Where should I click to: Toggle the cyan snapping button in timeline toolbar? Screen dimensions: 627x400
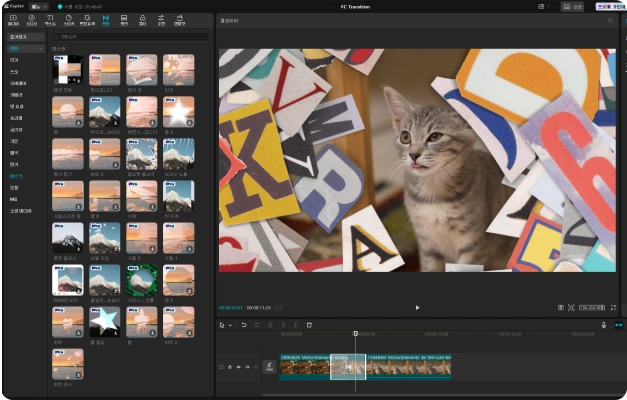[619, 325]
